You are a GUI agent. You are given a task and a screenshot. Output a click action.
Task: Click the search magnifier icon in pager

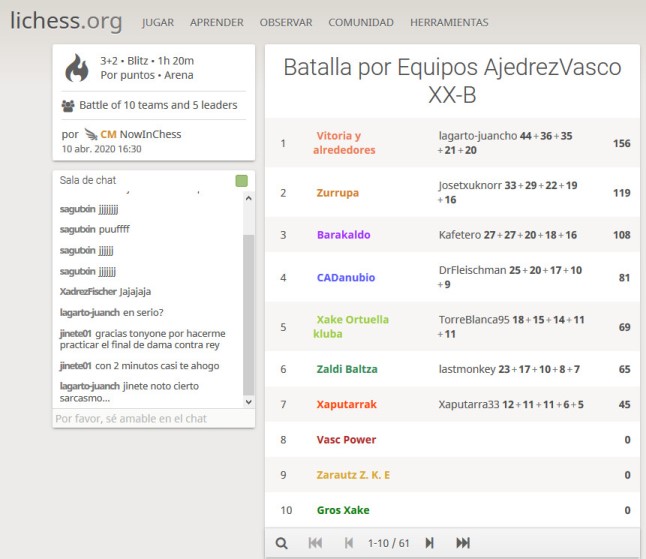pyautogui.click(x=282, y=543)
